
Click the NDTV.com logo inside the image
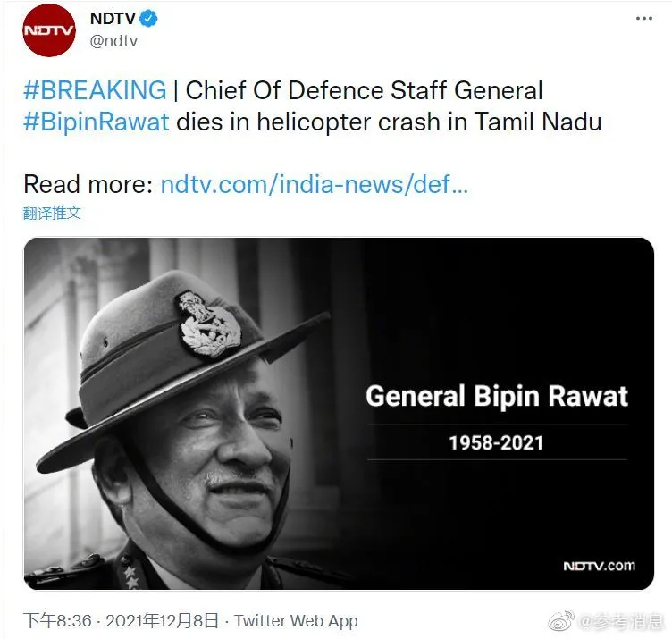tap(599, 566)
